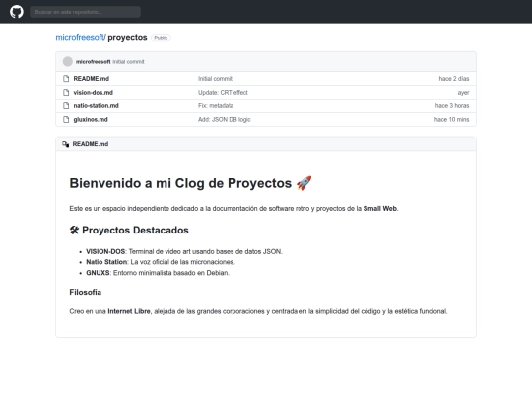Click the 'hace 2 días' timestamp
The image size is (532, 399).
coord(454,79)
